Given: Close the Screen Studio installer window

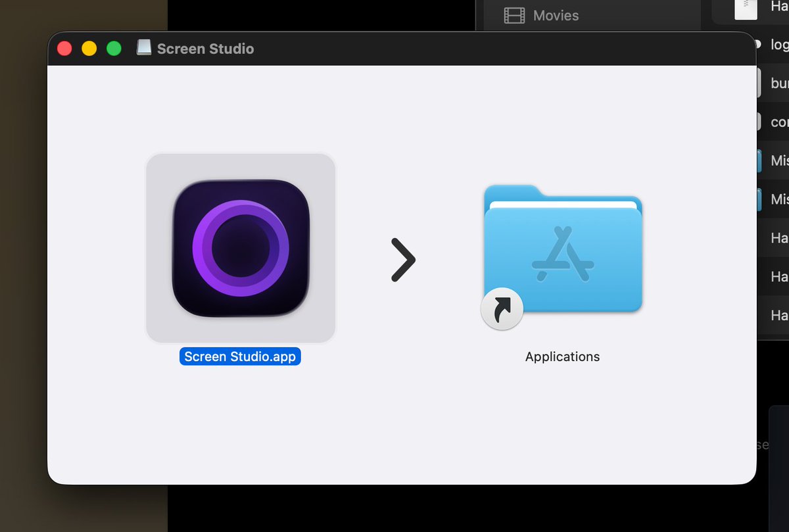Looking at the screenshot, I should point(64,49).
